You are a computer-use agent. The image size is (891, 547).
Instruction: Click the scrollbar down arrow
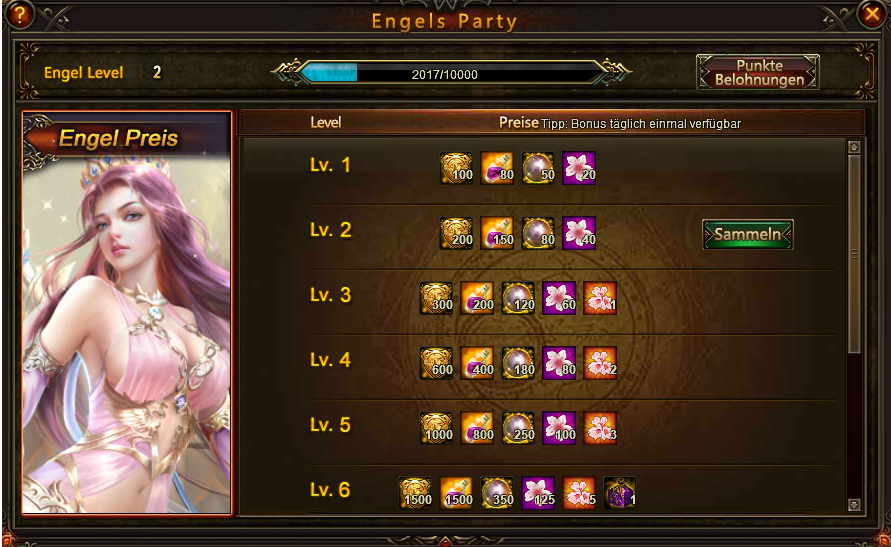coord(853,504)
